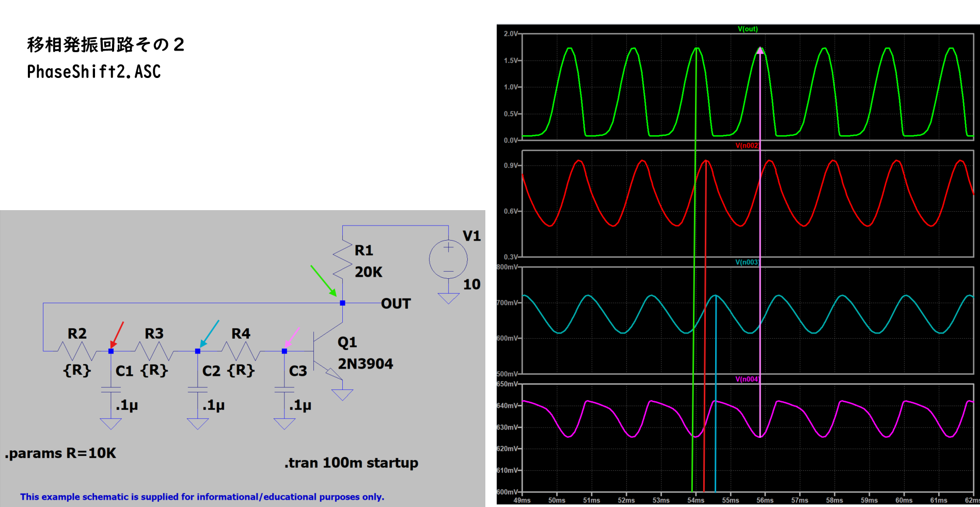Select the Q1 2N3904 transistor symbol
980x507 pixels.
(327, 352)
